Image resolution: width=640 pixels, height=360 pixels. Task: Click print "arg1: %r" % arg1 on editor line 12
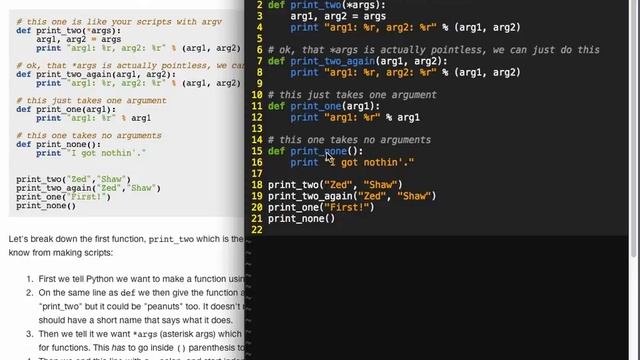pos(355,118)
